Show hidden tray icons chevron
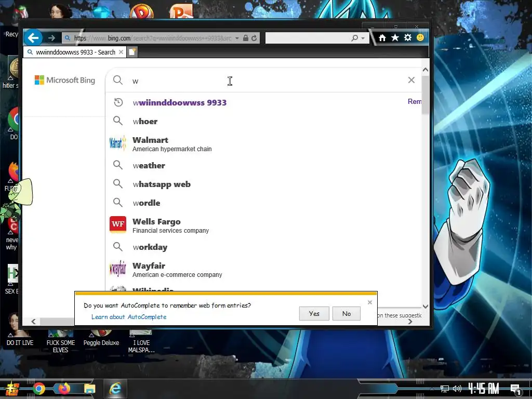 432,389
